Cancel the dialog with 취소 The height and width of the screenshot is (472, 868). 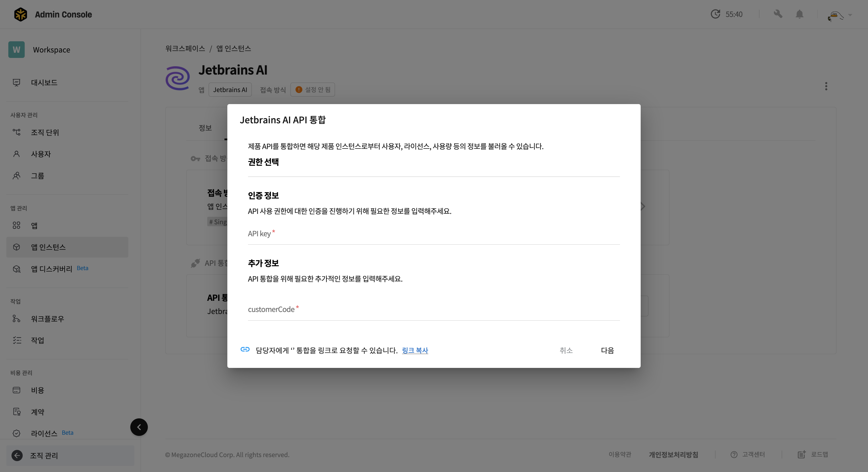tap(566, 350)
